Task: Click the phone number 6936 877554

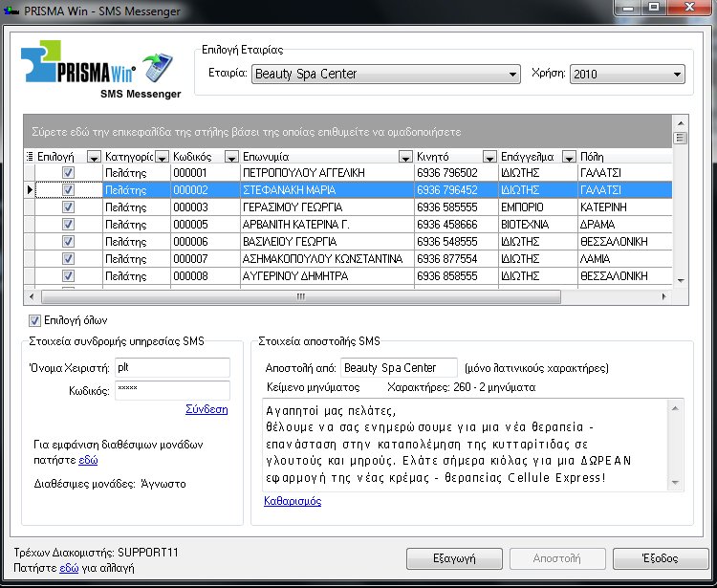Action: 447,259
